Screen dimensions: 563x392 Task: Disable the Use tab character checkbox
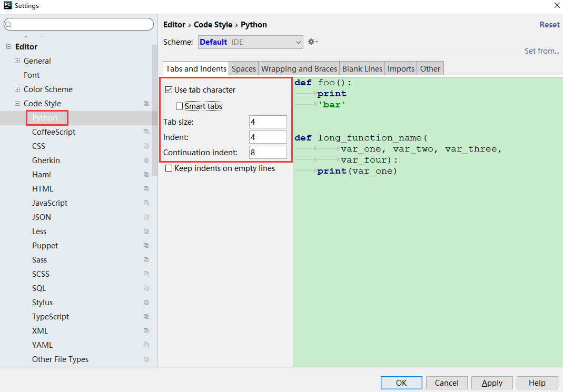point(169,90)
